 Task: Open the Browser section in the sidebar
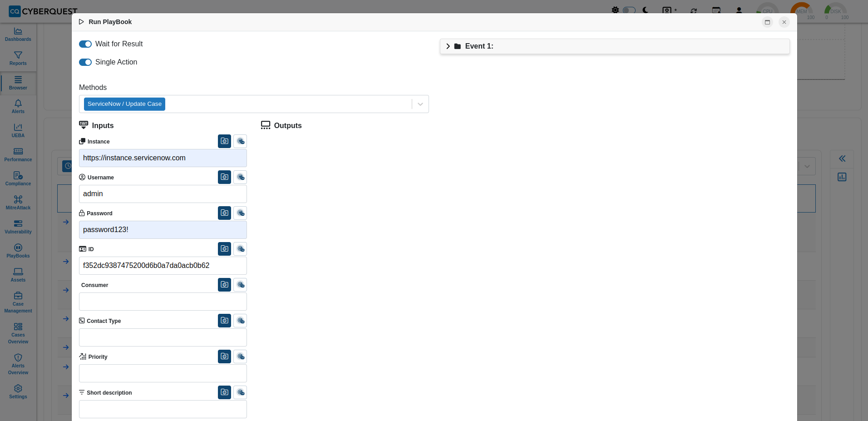click(18, 83)
